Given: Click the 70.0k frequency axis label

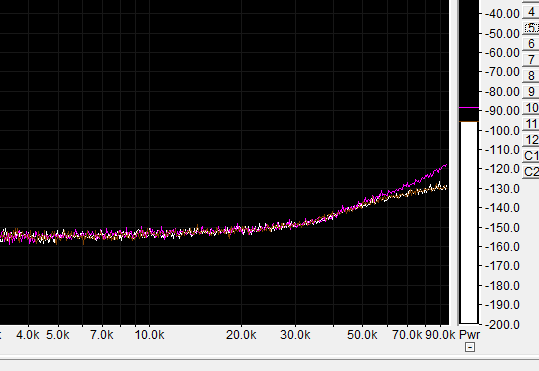Looking at the screenshot, I should (x=407, y=335).
